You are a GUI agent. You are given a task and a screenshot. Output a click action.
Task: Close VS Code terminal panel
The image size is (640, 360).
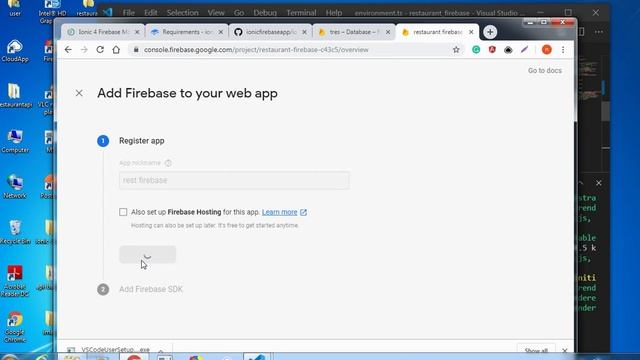pyautogui.click(x=599, y=183)
